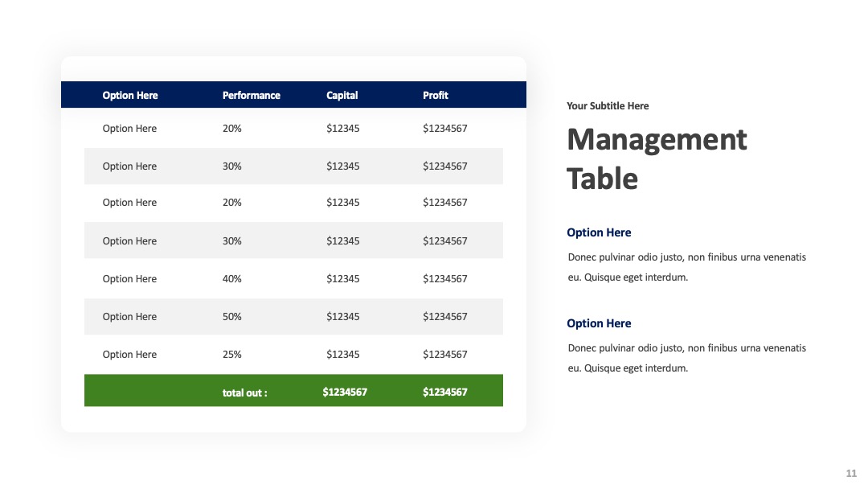
Task: Select the second 'Donec pulvinar' paragraph
Action: pos(687,358)
